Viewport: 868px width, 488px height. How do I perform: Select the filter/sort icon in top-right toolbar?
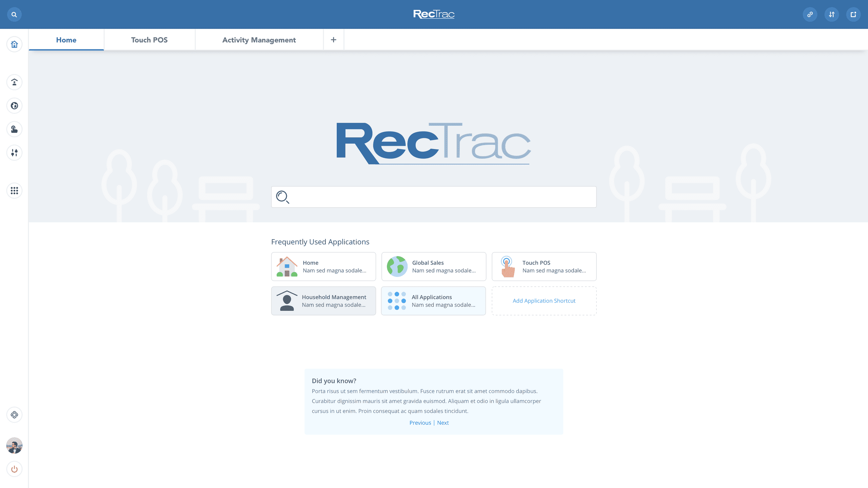832,14
